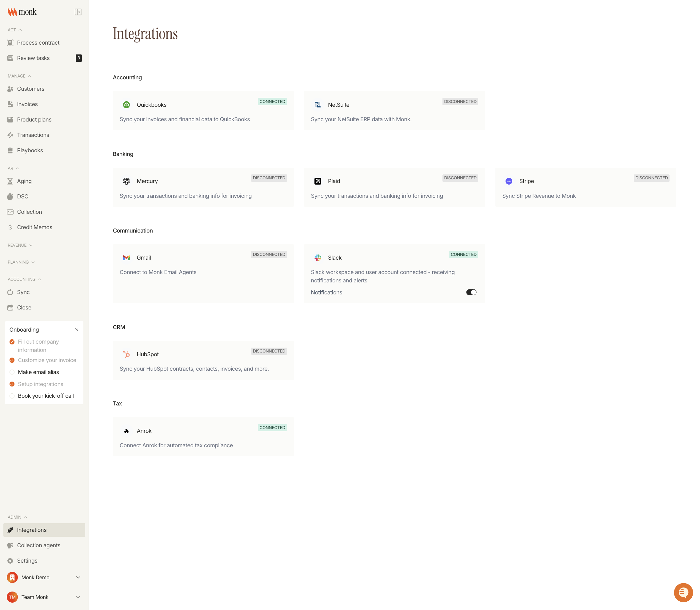Check the Book your kick-off call step
Viewport: 700px width, 610px height.
click(x=12, y=396)
